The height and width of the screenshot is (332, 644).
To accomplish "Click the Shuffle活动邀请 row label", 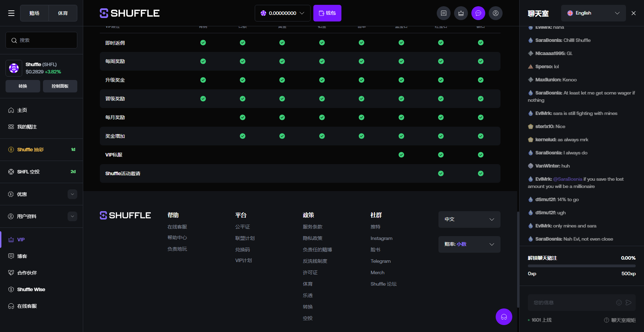I will (123, 173).
